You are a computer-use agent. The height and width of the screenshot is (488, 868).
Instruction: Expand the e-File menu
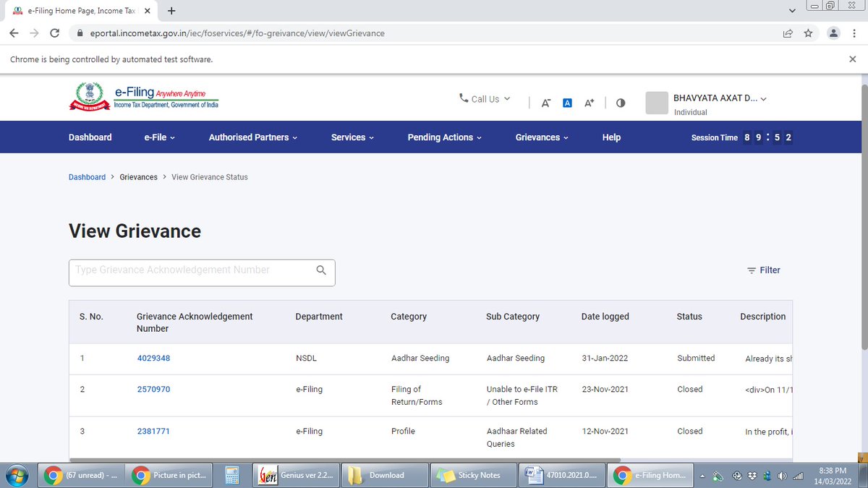pos(160,137)
